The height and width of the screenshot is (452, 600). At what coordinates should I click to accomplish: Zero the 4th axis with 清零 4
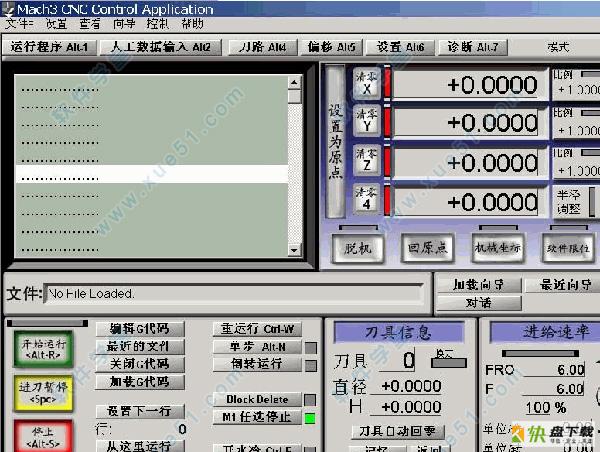pyautogui.click(x=367, y=198)
